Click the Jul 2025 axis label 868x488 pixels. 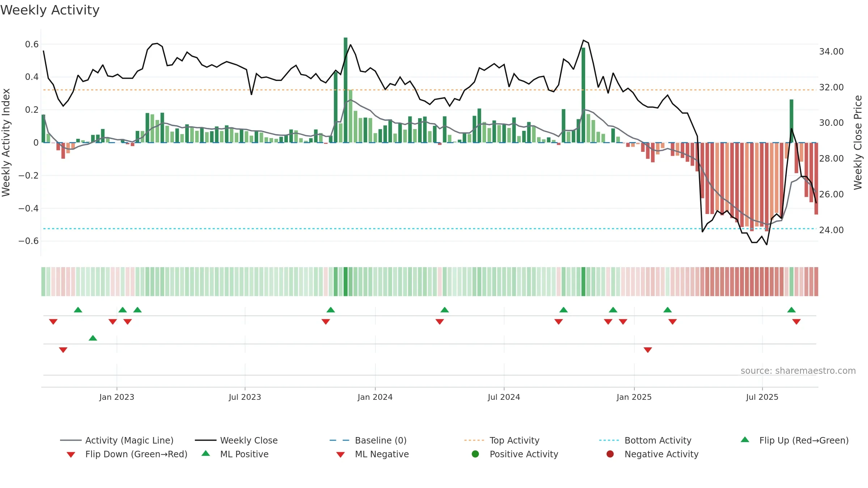point(762,397)
